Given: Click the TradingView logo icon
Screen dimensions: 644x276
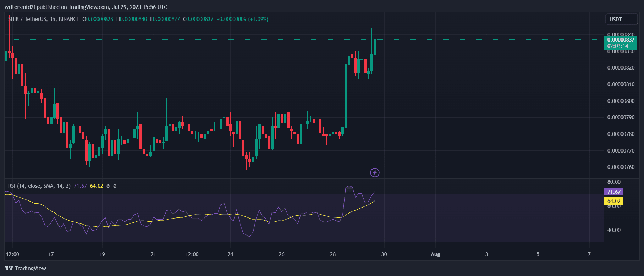Looking at the screenshot, I should click(9, 268).
